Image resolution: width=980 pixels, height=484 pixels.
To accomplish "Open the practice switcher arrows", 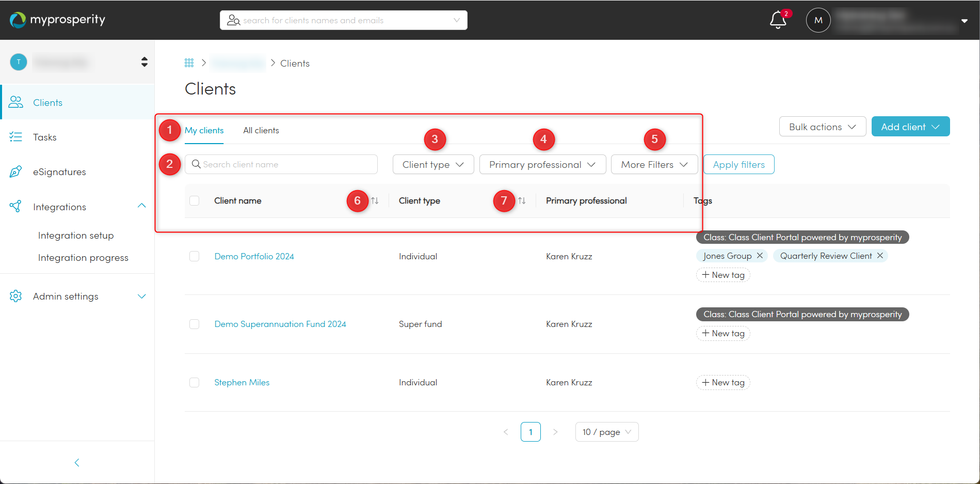I will click(x=144, y=62).
